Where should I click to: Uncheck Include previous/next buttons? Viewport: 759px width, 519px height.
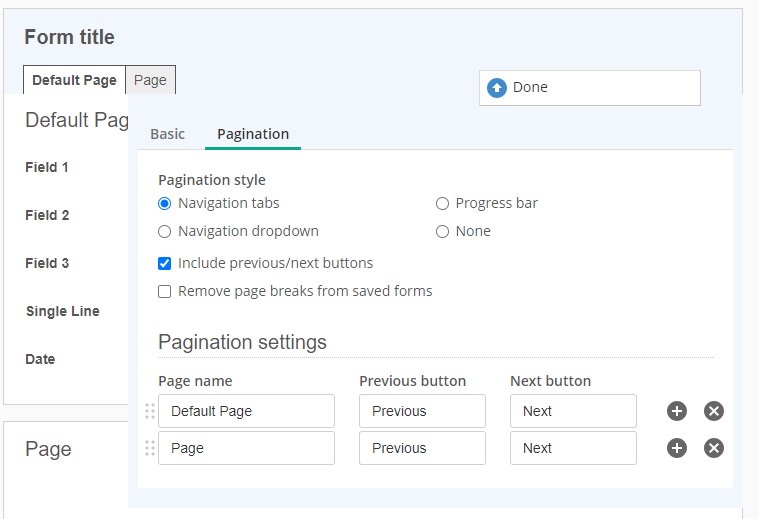click(x=165, y=263)
